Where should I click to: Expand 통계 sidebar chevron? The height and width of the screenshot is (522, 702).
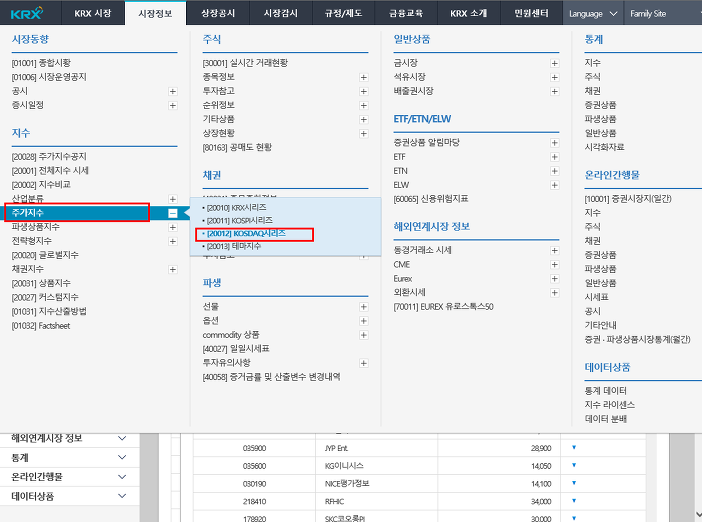click(x=122, y=457)
